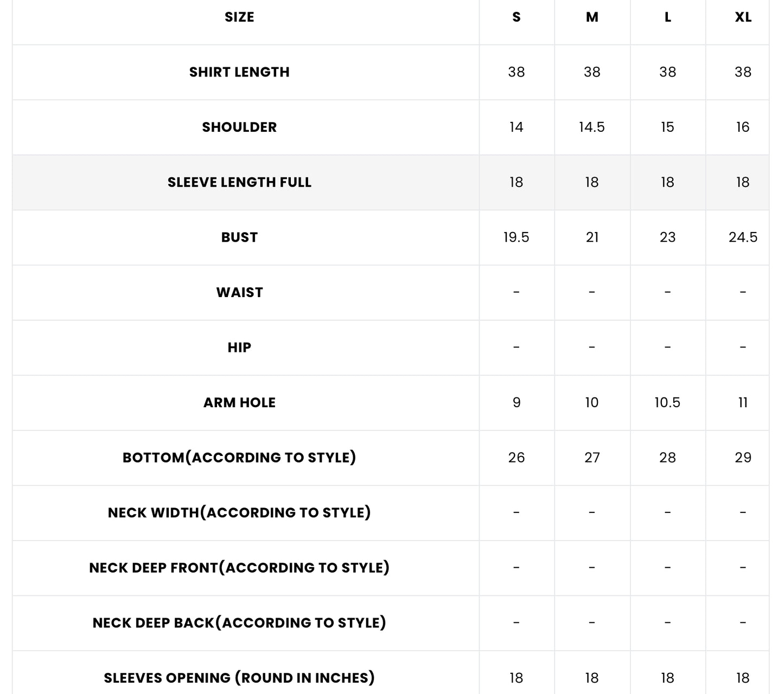This screenshot has width=784, height=694.
Task: Click the M size column header
Action: coord(592,17)
